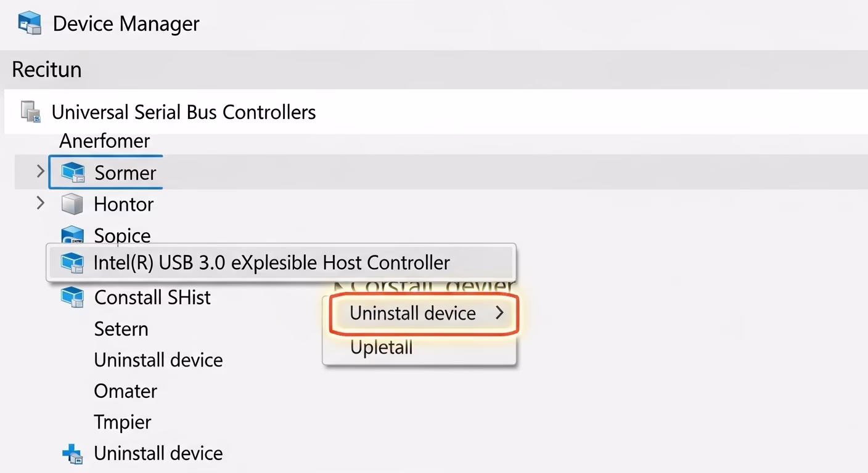The image size is (868, 473).
Task: Click the Anerfomer label
Action: (105, 141)
